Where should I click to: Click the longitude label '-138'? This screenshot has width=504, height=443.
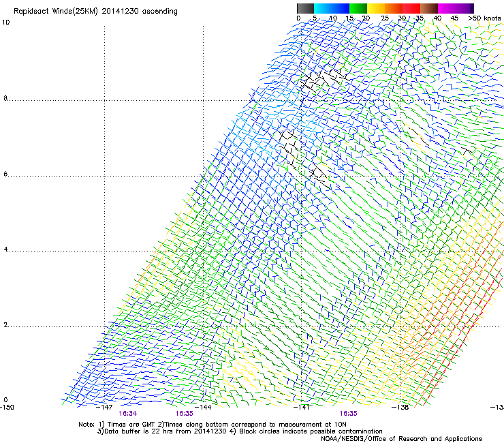tap(400, 408)
